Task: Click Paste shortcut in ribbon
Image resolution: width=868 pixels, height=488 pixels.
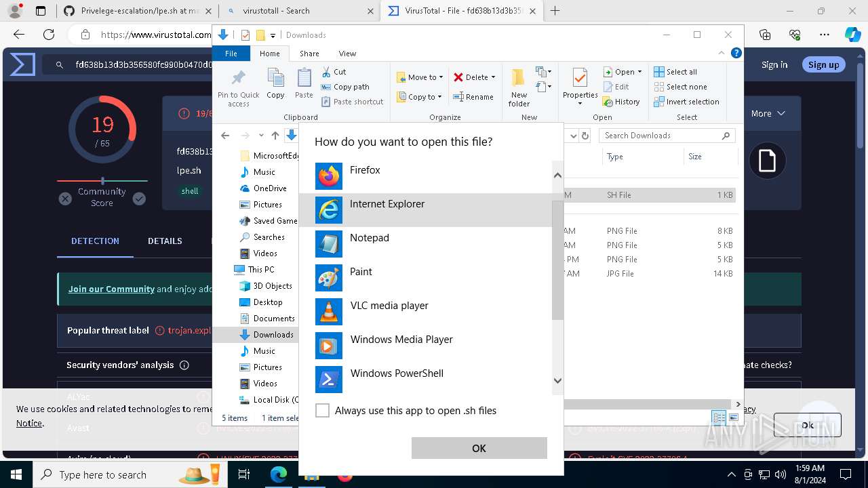Action: pyautogui.click(x=353, y=102)
